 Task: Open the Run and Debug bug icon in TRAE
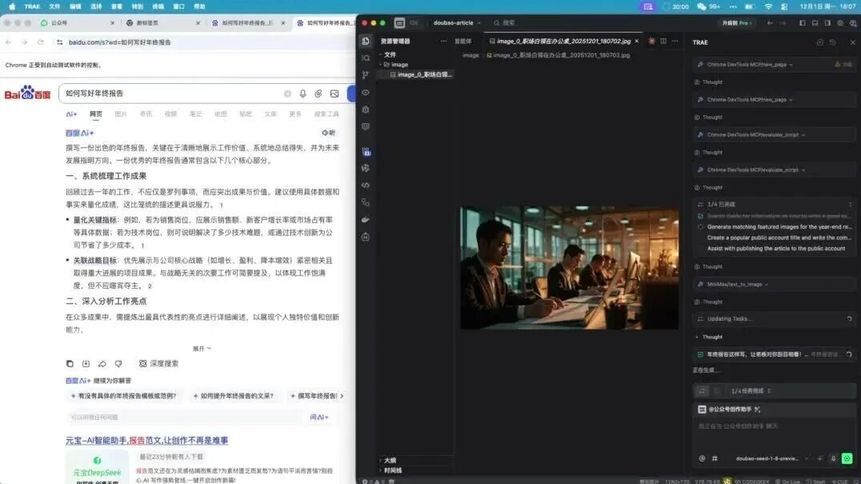[366, 109]
